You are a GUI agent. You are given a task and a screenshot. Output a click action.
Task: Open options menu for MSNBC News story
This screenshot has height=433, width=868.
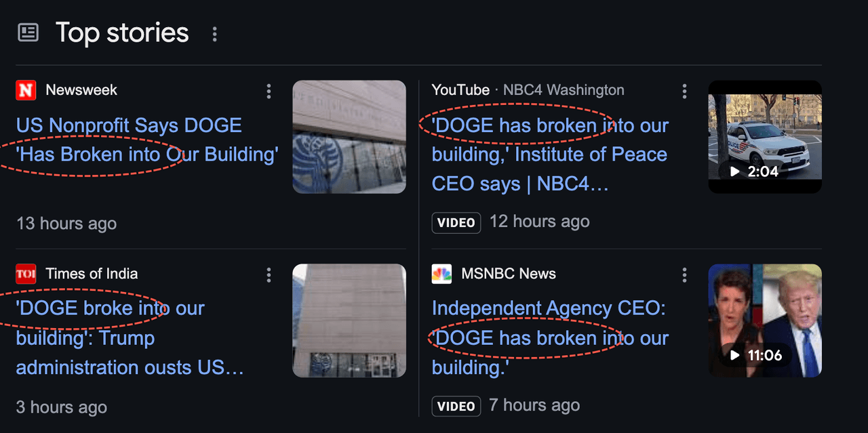point(684,274)
